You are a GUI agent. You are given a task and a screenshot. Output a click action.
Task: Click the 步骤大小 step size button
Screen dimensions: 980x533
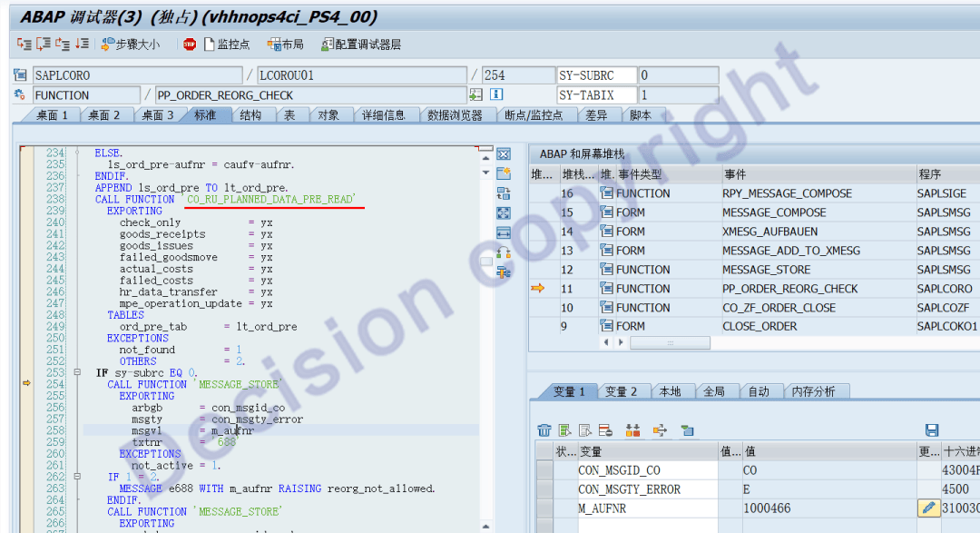tap(131, 44)
